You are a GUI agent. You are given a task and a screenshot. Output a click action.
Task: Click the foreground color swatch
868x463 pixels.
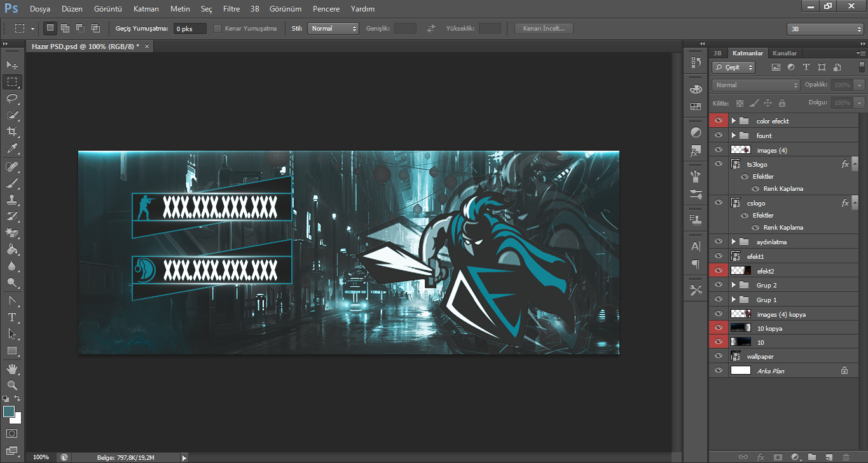click(x=9, y=411)
